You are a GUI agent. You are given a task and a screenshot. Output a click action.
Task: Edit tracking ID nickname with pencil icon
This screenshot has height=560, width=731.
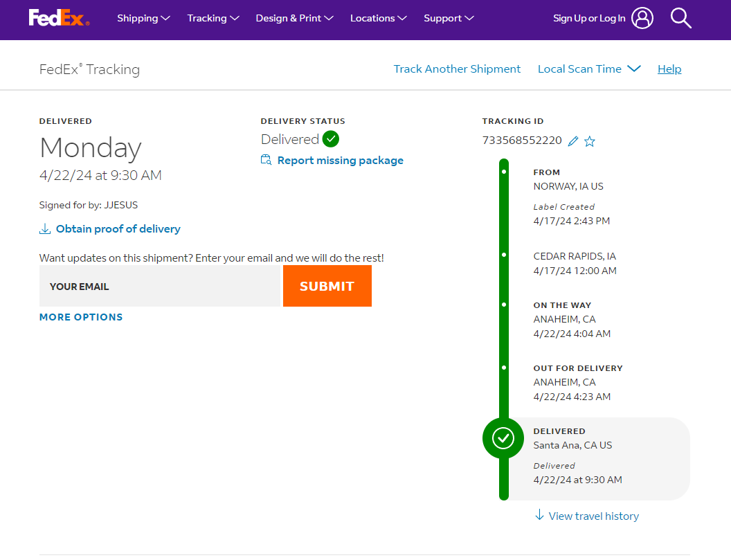pyautogui.click(x=573, y=141)
